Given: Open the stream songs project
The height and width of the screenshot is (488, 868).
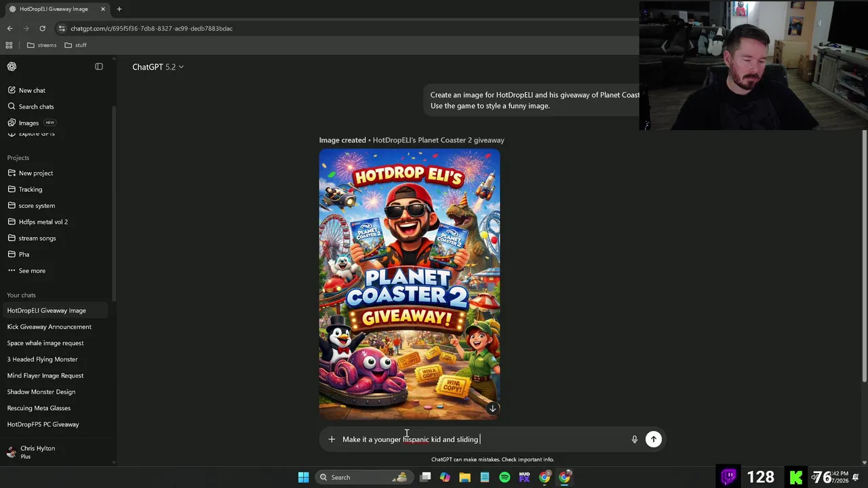Looking at the screenshot, I should [37, 238].
